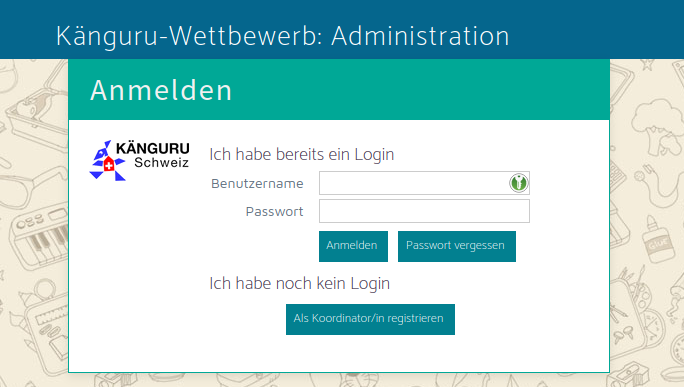Click the Passwort vergessen button

tap(457, 247)
